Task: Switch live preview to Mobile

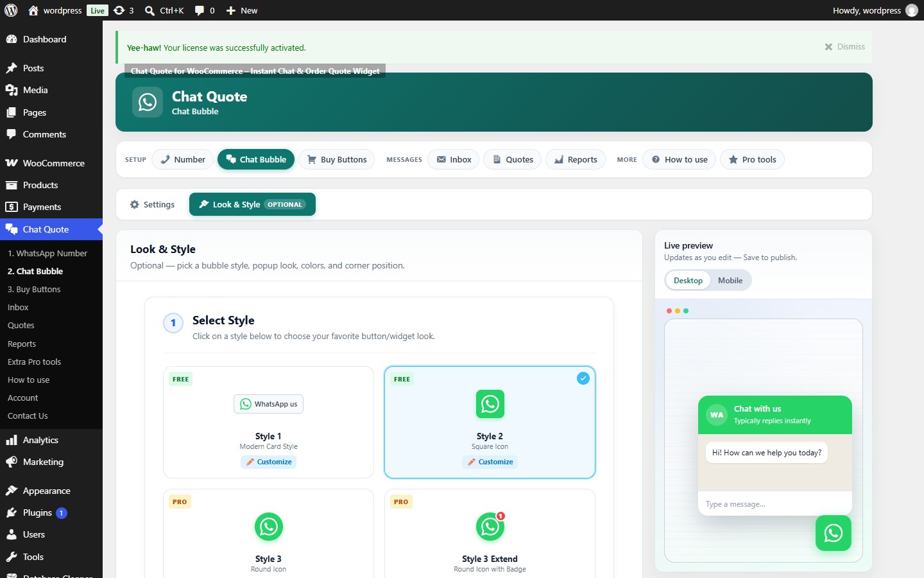Action: [730, 281]
